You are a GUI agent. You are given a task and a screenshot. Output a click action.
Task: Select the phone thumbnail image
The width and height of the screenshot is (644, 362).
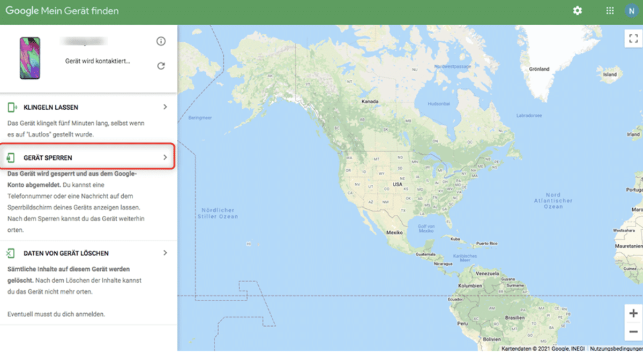30,58
